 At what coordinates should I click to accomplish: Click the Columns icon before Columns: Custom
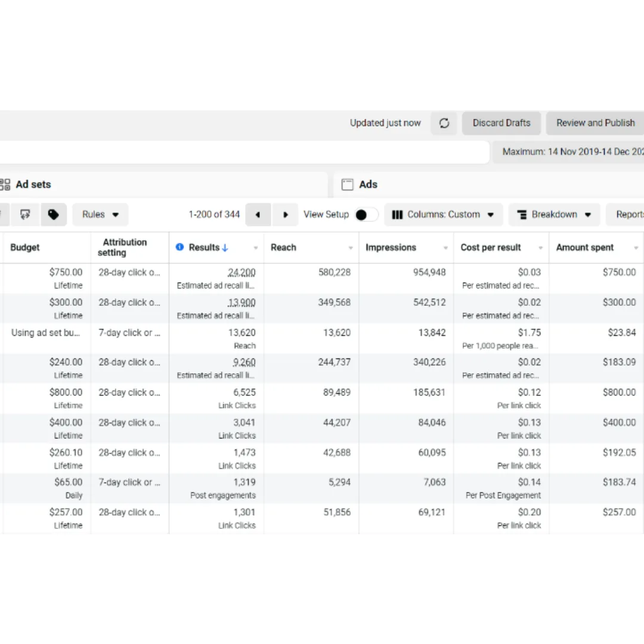(398, 214)
